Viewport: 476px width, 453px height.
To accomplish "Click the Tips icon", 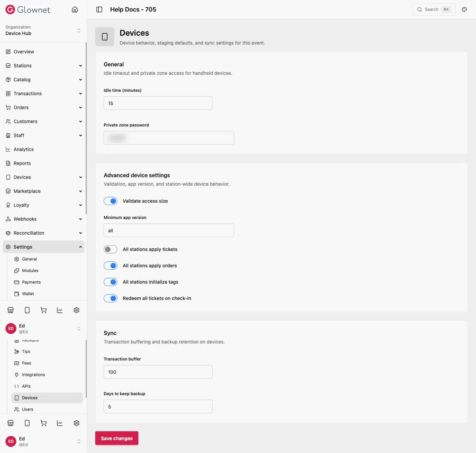I will coord(17,352).
